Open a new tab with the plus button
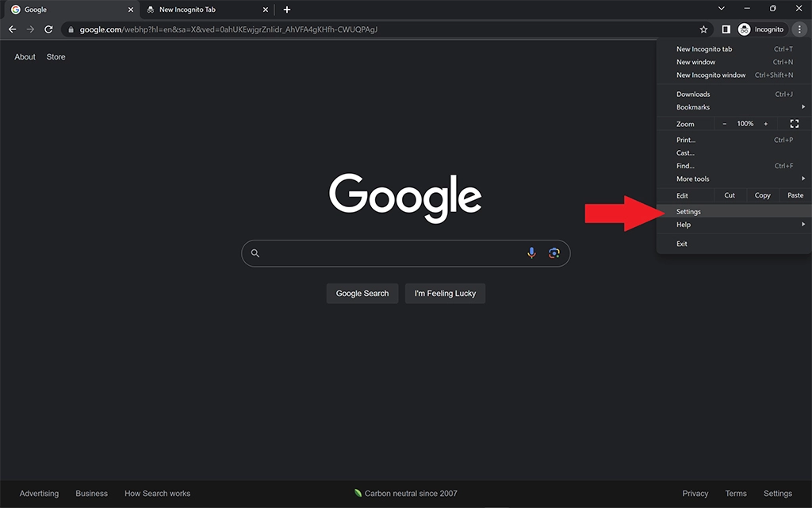 pos(287,10)
